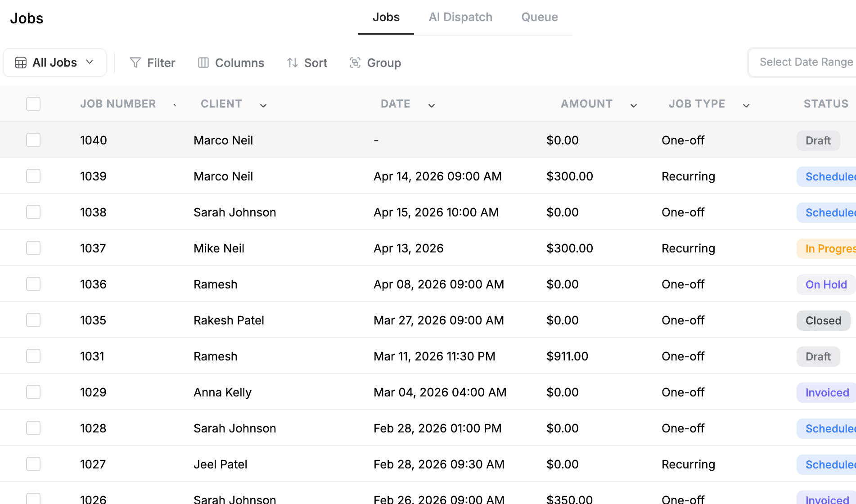The image size is (856, 504).
Task: Click the Closed status badge
Action: (823, 320)
